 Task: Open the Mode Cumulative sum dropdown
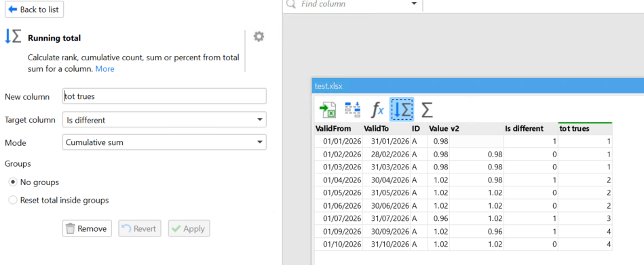pyautogui.click(x=164, y=142)
